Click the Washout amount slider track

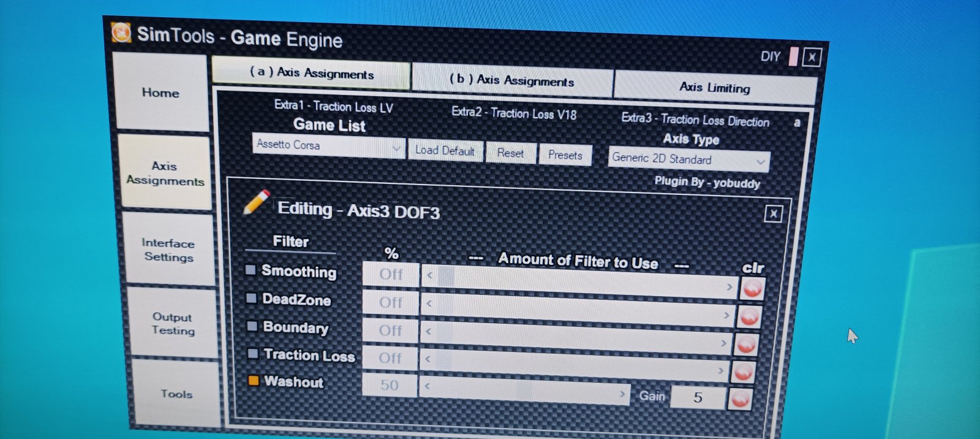pyautogui.click(x=524, y=390)
